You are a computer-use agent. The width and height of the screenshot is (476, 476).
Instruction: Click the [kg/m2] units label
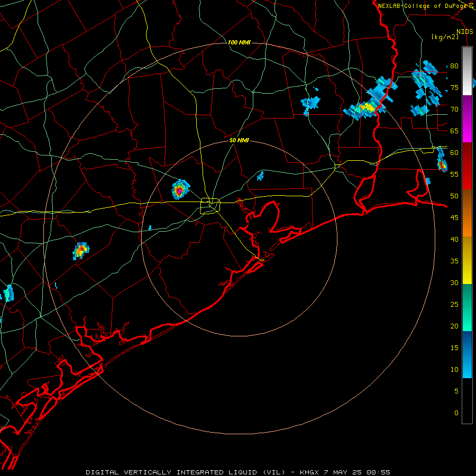445,37
